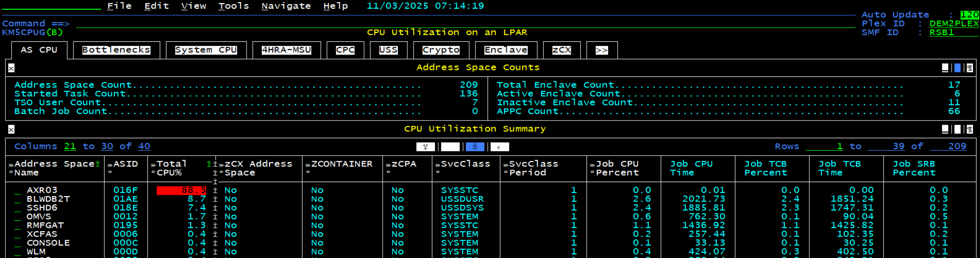Switch to the Enclave tab

[506, 50]
